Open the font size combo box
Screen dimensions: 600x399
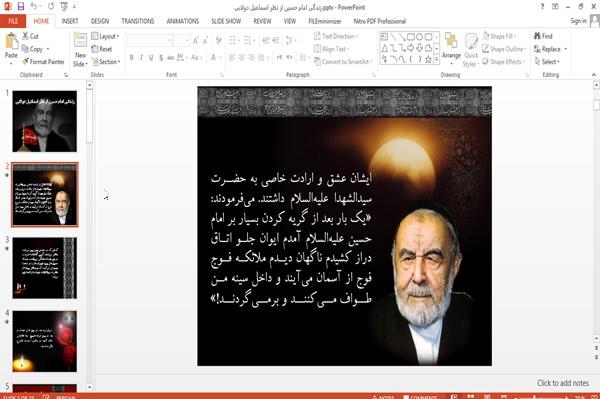(181, 40)
